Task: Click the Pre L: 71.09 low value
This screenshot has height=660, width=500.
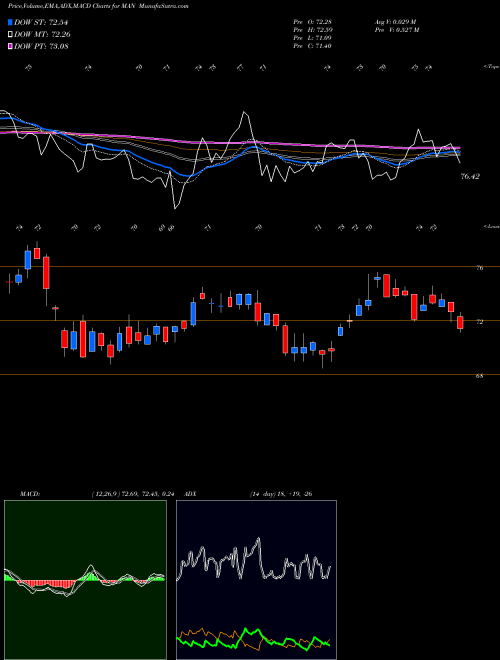Action: pos(312,38)
